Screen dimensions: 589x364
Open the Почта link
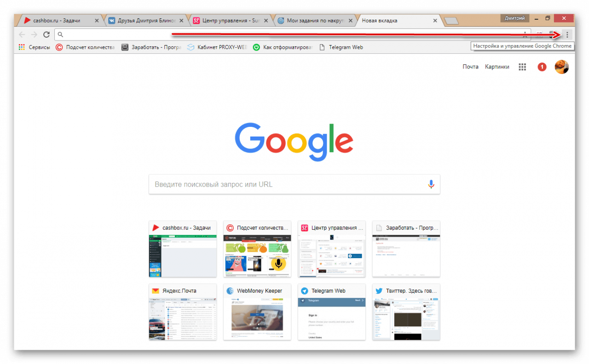(470, 67)
